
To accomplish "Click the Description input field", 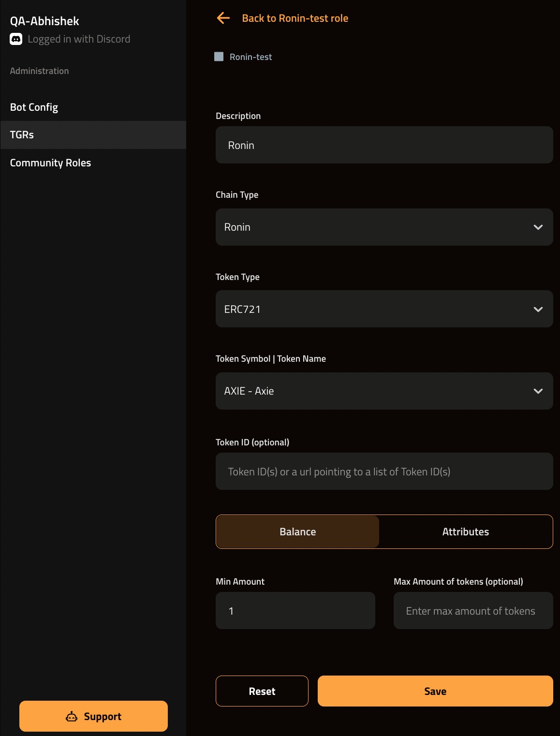I will tap(384, 145).
